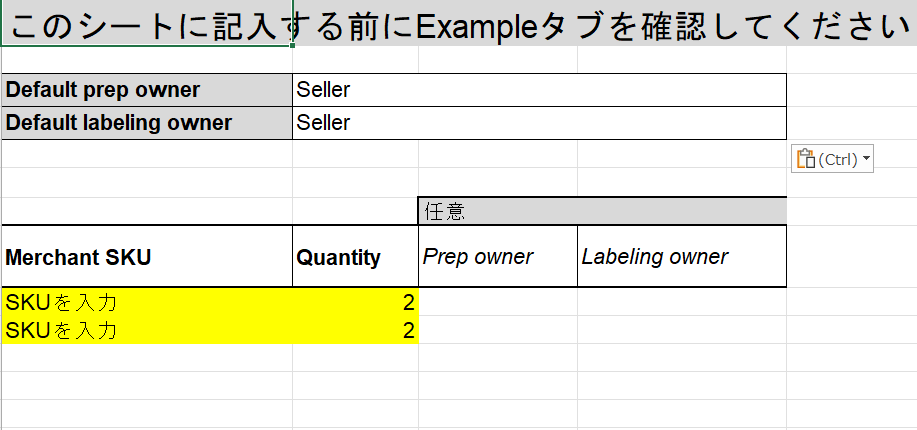Screen dimensions: 917x430
Task: Click empty Labeling owner cell in first SKU row
Action: [x=682, y=302]
